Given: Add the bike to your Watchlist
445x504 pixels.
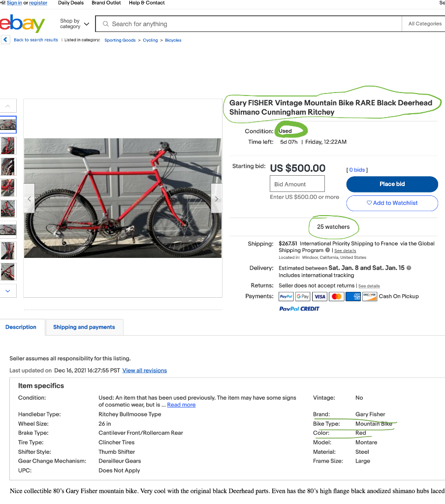Looking at the screenshot, I should [x=392, y=203].
